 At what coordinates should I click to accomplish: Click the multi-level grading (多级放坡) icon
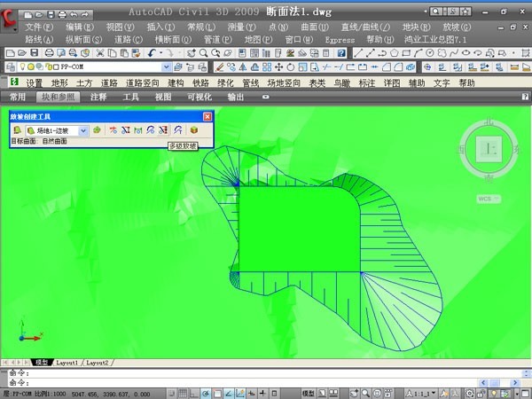177,130
